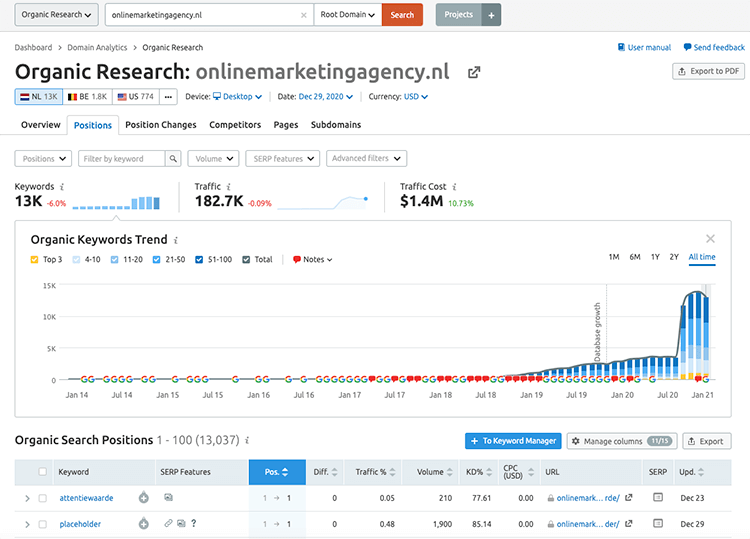Open the Device Desktop dropdown

point(237,97)
